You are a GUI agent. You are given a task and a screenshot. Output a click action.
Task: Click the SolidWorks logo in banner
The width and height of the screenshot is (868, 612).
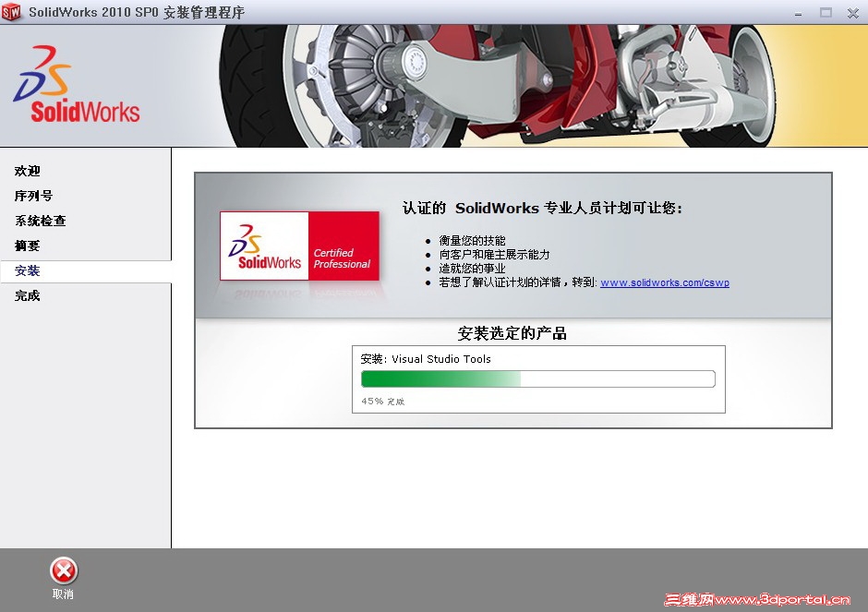pos(77,84)
